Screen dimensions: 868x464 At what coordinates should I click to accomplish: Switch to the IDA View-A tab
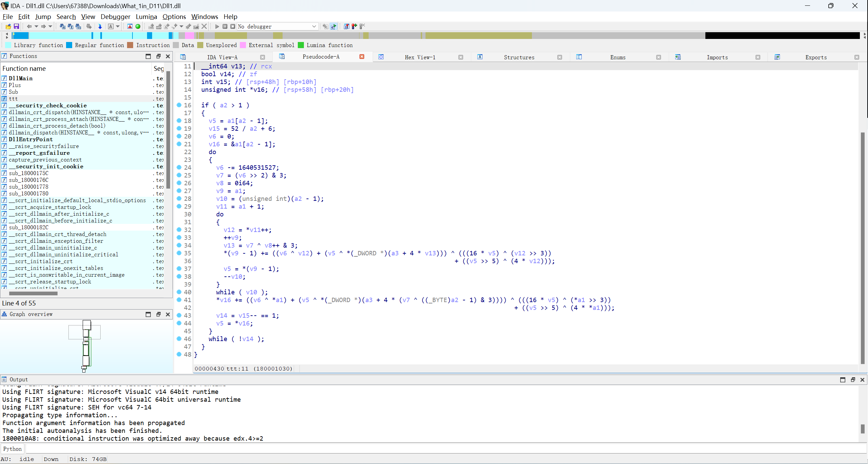[222, 57]
